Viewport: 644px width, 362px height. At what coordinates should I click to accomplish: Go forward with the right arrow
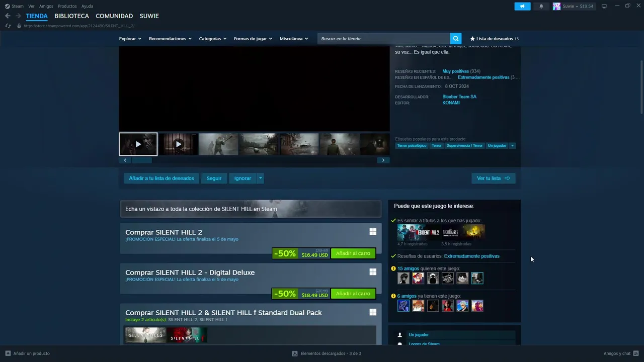[x=18, y=16]
